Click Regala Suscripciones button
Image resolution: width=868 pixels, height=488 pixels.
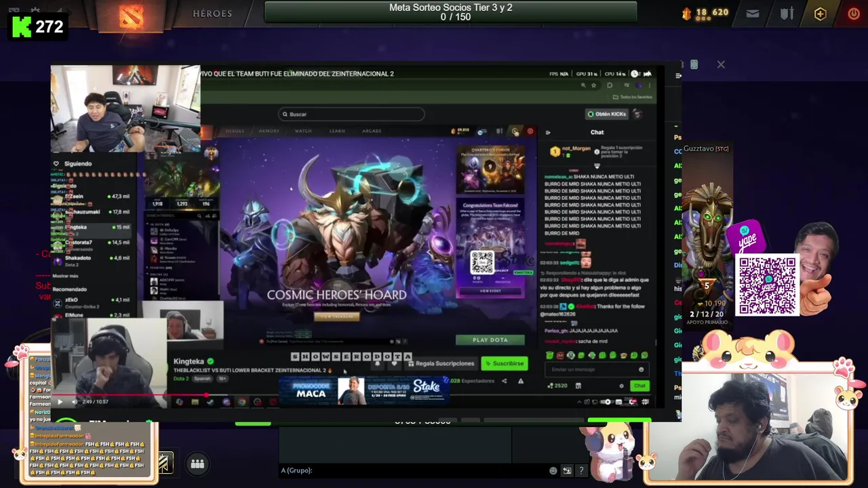click(x=440, y=363)
